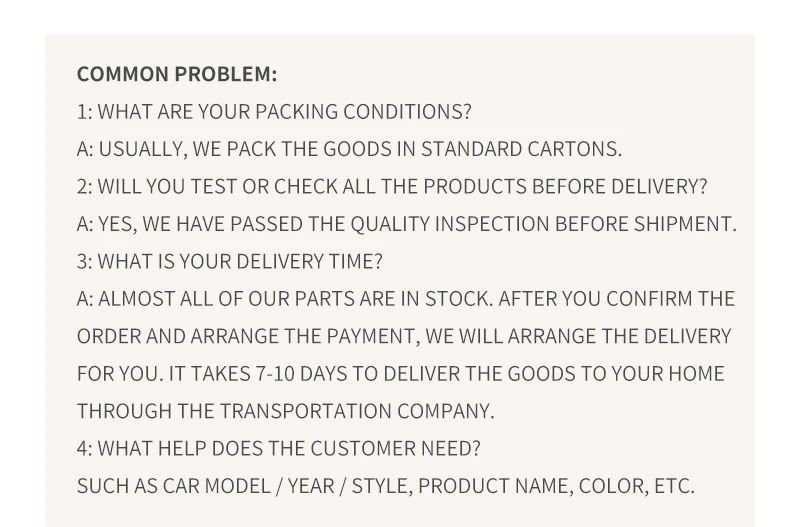Click the word 'STYLE'

coord(380,486)
